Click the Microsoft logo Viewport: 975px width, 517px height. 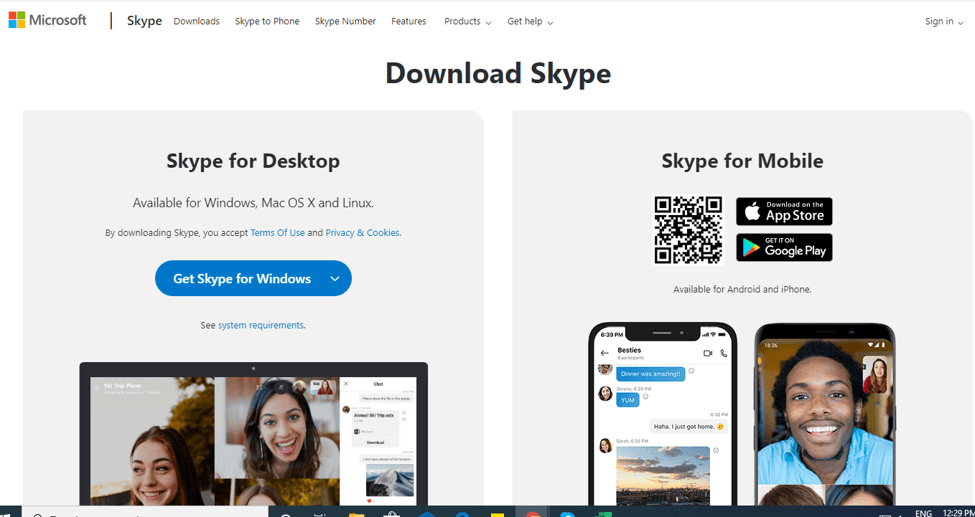tap(47, 21)
